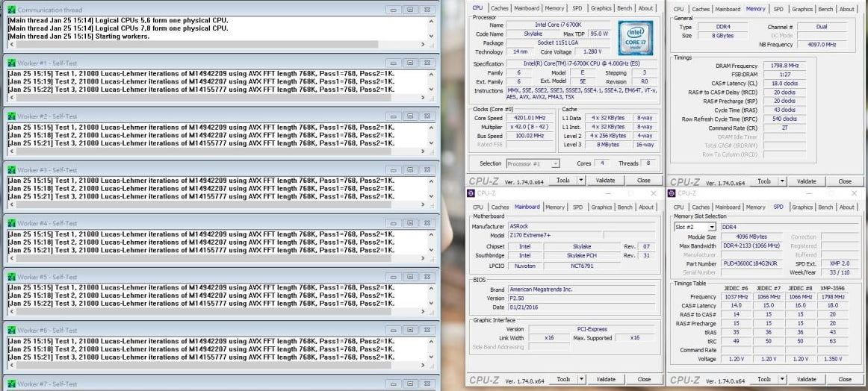This screenshot has width=868, height=391.
Task: Click the Intel Core i7 logo badge
Action: click(635, 38)
